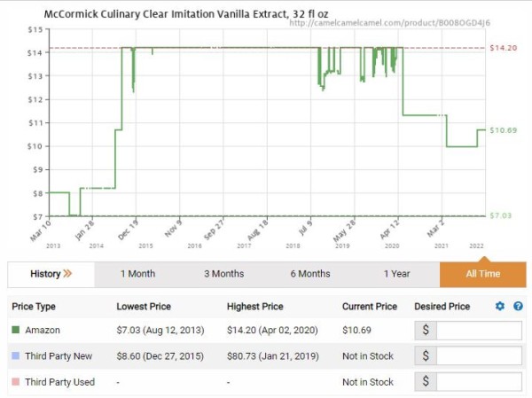Click the blue help question mark icon
This screenshot has width=532, height=398.
(518, 306)
